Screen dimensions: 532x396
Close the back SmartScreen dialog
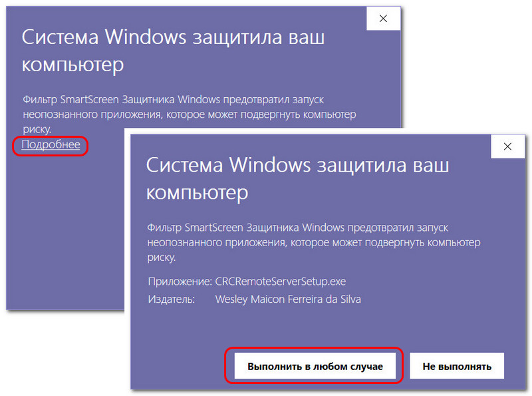(x=384, y=19)
